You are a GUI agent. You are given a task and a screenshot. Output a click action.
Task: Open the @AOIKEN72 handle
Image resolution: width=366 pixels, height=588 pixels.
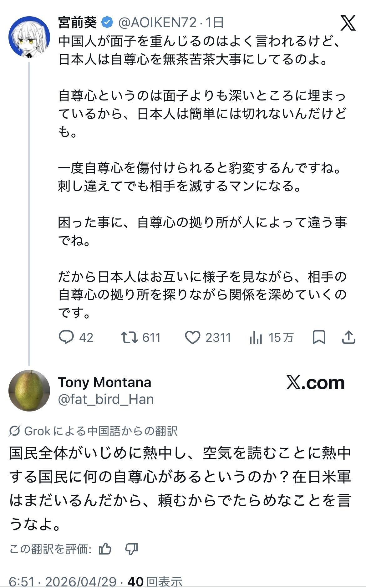click(157, 23)
